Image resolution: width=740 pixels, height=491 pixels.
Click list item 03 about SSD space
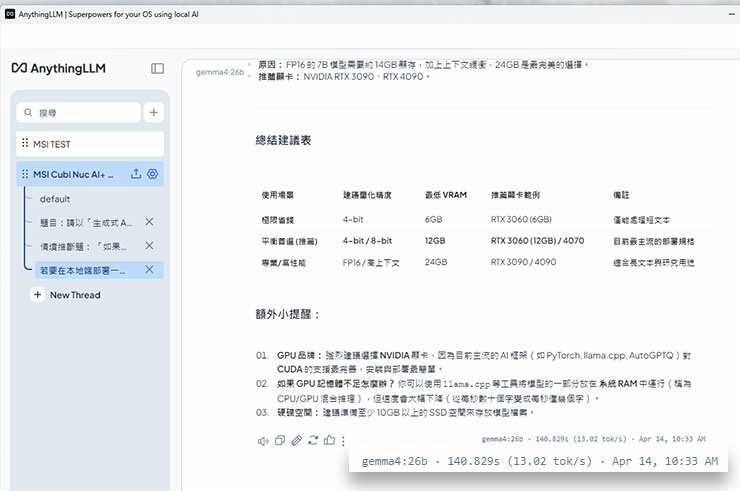point(395,413)
